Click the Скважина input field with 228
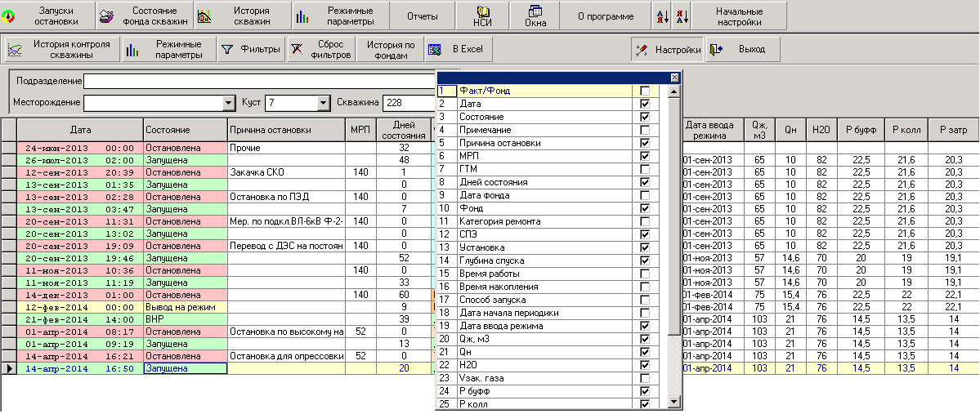Image resolution: width=980 pixels, height=414 pixels. click(409, 102)
